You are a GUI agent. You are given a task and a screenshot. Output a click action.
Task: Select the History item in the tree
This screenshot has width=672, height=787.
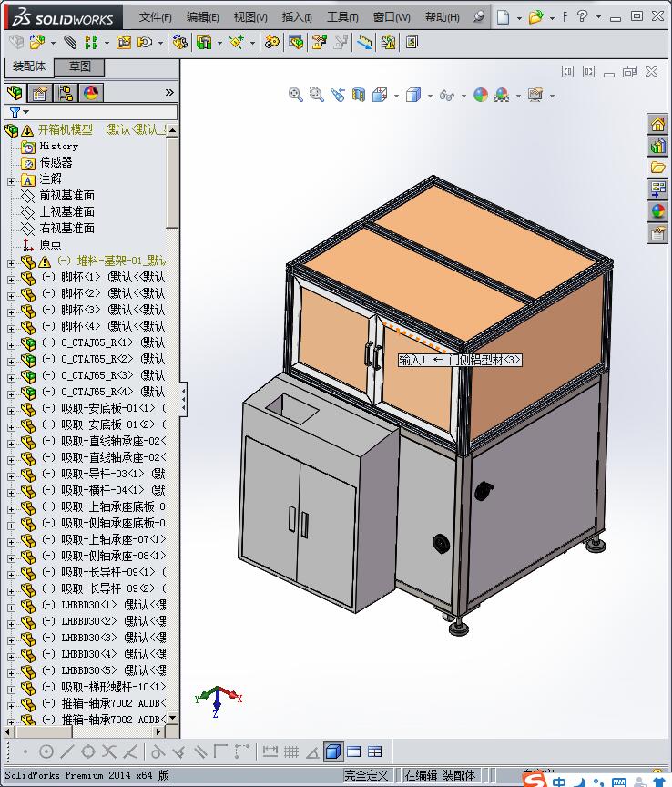(58, 147)
